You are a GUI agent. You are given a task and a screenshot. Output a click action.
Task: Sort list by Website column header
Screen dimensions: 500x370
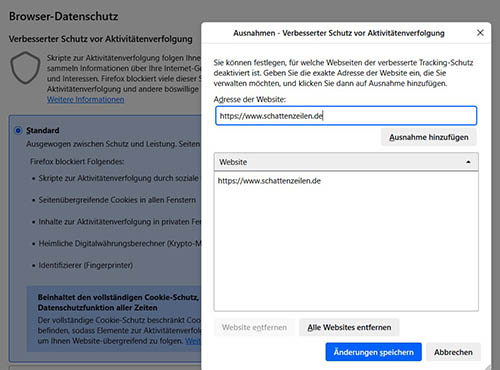346,162
